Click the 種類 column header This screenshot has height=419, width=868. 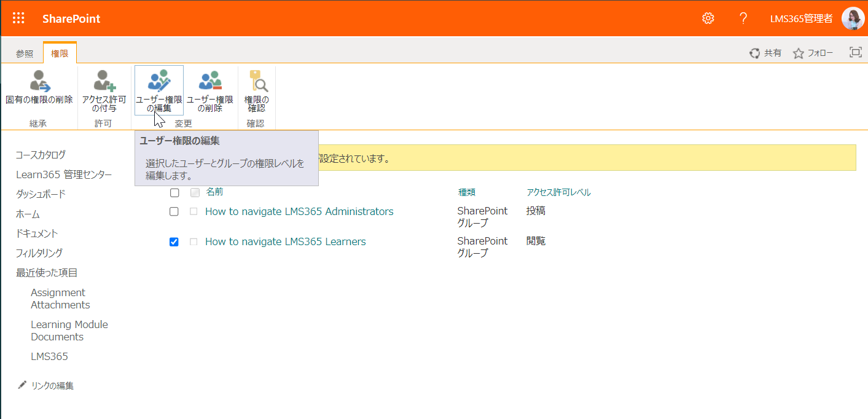coord(467,192)
